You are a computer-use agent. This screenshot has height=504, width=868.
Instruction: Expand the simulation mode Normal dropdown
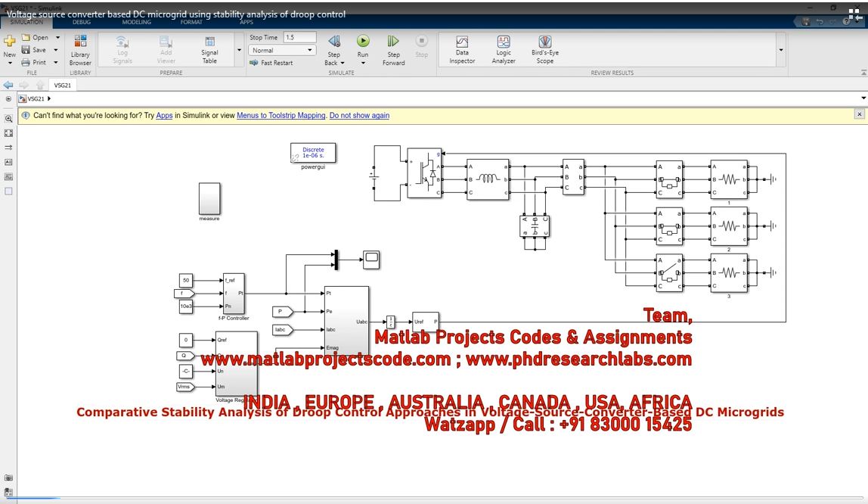tap(310, 50)
